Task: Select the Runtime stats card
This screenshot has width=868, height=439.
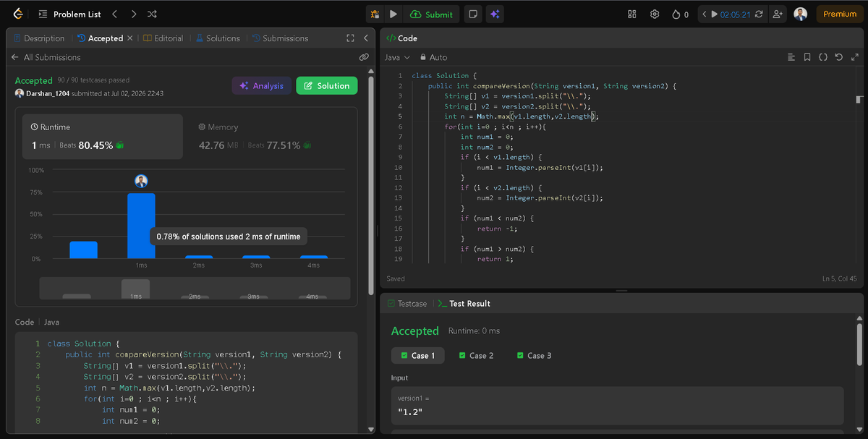Action: [101, 136]
